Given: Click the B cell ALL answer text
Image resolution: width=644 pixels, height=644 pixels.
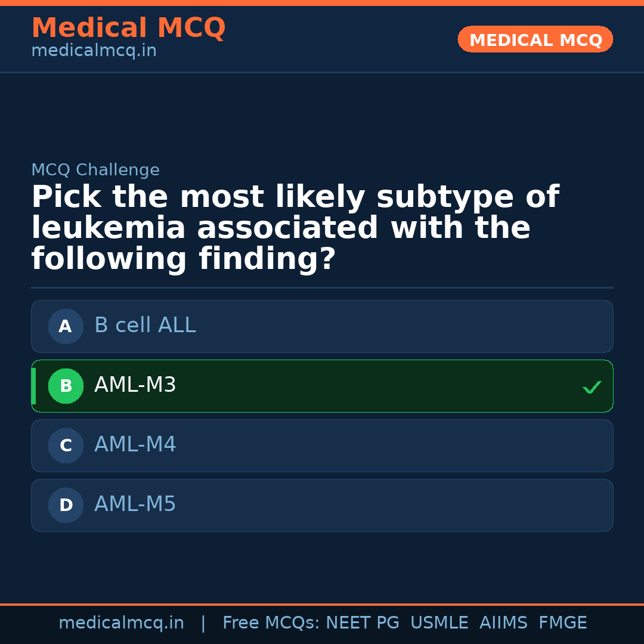Looking at the screenshot, I should 145,326.
